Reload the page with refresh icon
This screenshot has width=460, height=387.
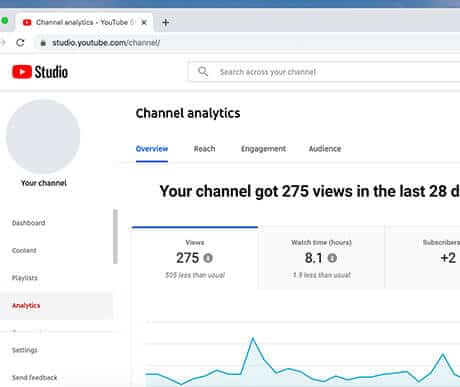20,43
